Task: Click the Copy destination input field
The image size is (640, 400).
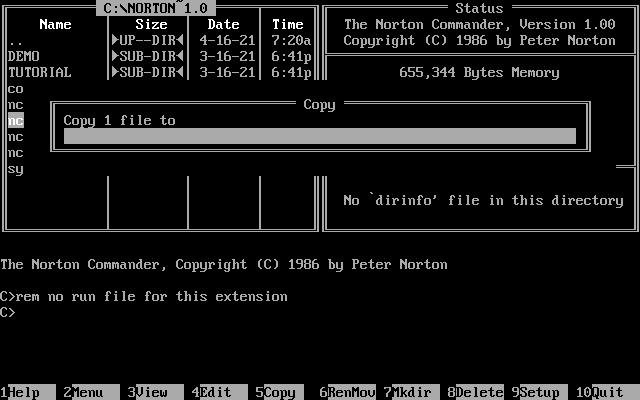Action: coord(320,136)
